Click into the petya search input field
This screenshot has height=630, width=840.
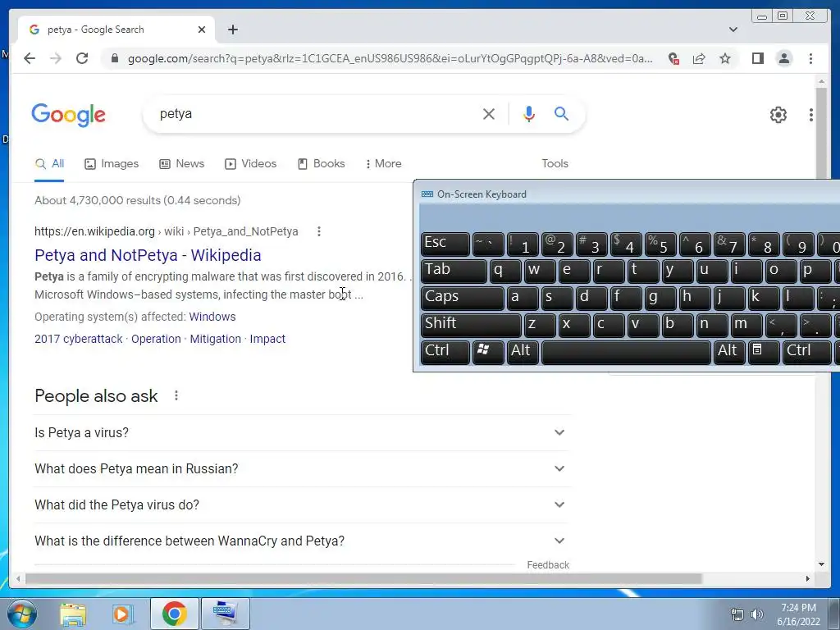(316, 113)
